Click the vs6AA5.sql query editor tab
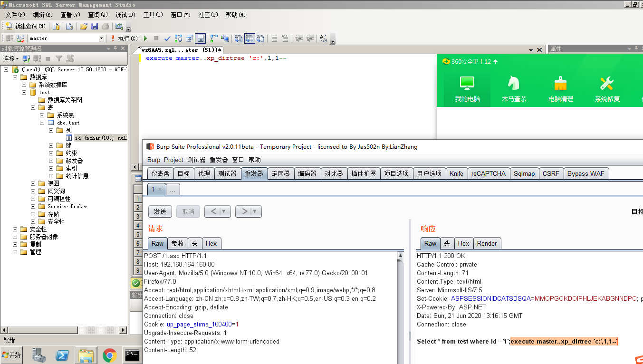 pos(180,50)
